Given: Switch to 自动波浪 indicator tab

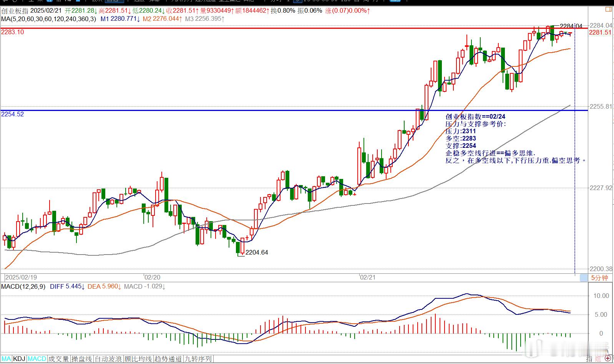Looking at the screenshot, I should [108, 359].
